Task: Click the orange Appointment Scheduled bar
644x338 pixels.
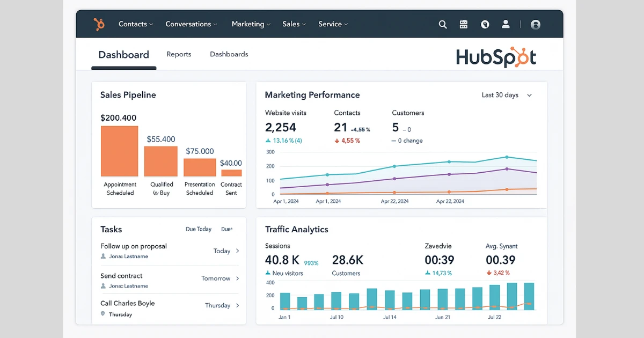Action: 119,151
